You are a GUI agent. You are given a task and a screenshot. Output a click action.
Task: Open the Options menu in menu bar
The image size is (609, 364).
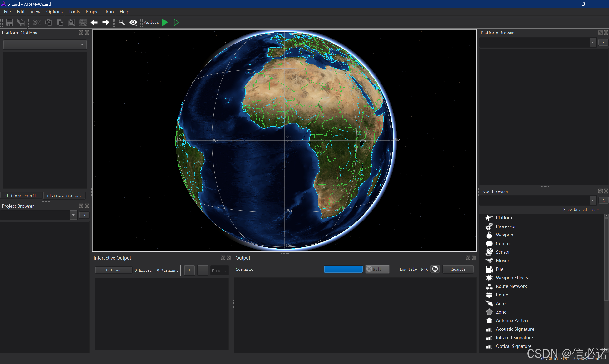tap(54, 12)
